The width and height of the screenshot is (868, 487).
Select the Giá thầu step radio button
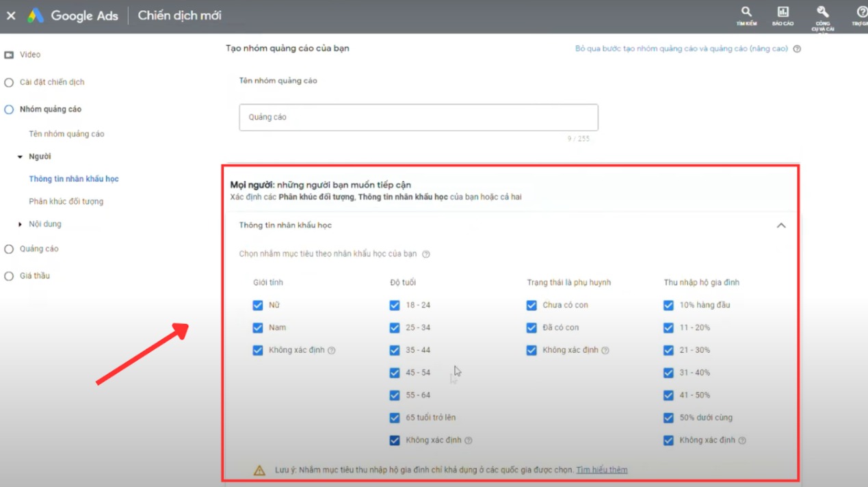click(x=10, y=276)
